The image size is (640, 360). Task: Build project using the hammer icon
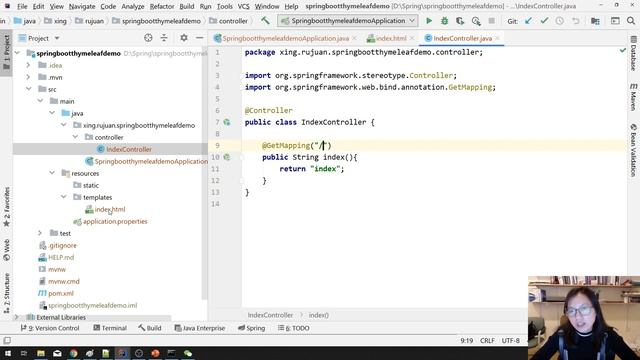pyautogui.click(x=265, y=20)
